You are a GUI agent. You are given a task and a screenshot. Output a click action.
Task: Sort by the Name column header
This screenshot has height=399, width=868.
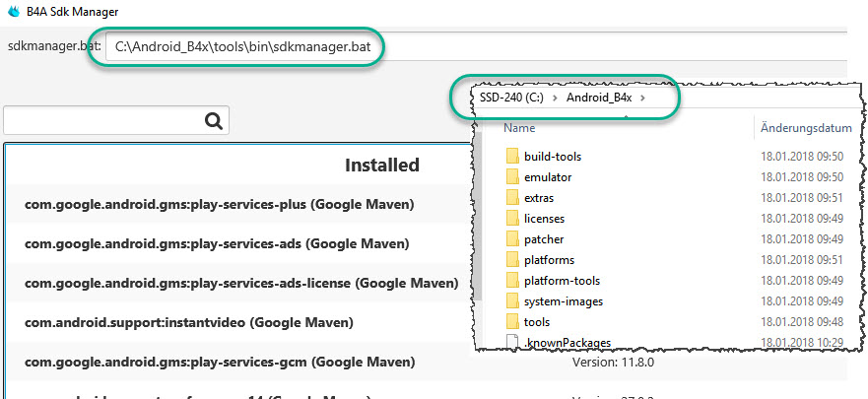tap(519, 128)
